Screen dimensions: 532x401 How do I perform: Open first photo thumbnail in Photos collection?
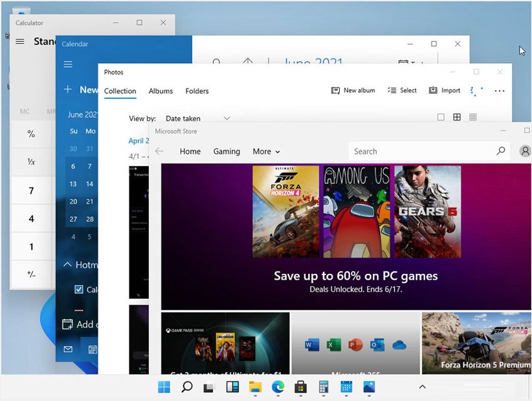[x=139, y=232]
